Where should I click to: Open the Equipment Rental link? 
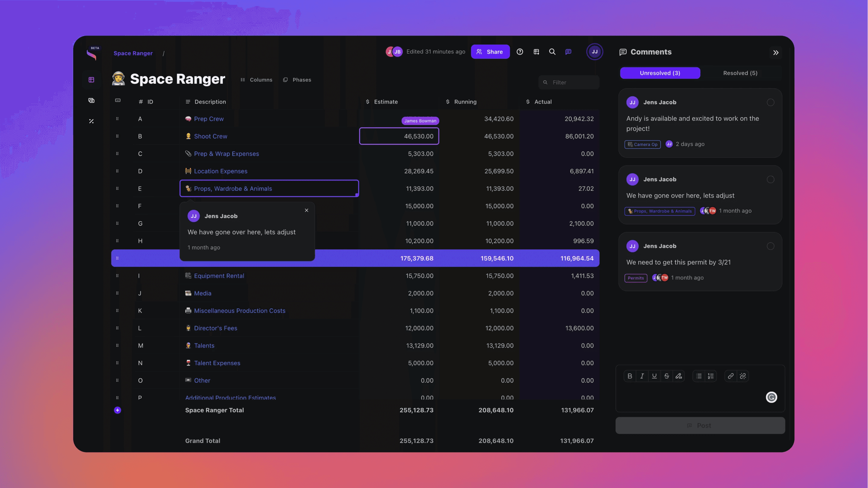click(x=219, y=275)
